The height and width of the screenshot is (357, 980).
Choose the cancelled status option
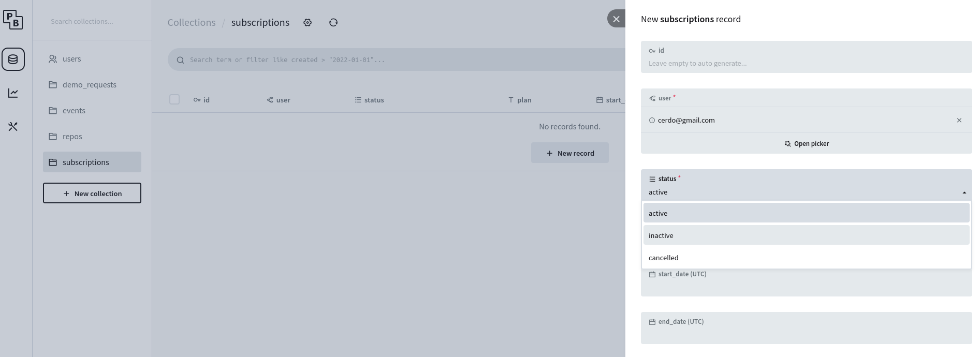click(x=806, y=258)
